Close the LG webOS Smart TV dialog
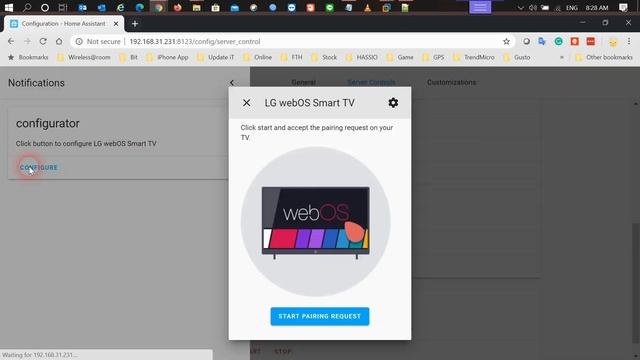Screen dimensions: 640x360 pos(247,103)
